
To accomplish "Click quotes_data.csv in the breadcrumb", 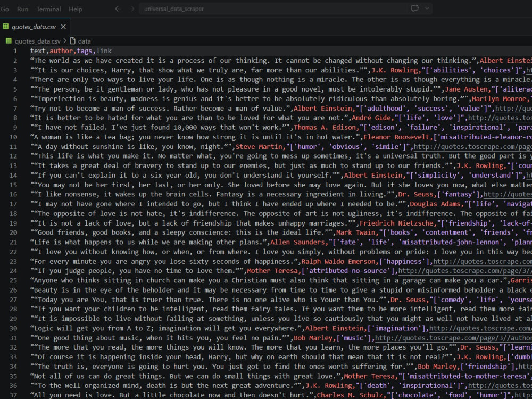I will (x=37, y=41).
